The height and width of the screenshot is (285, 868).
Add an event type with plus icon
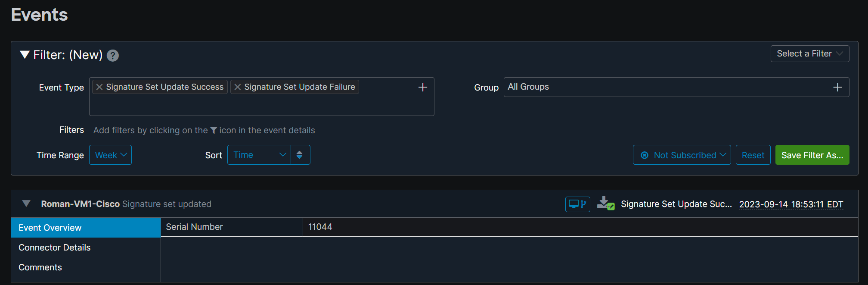point(423,87)
